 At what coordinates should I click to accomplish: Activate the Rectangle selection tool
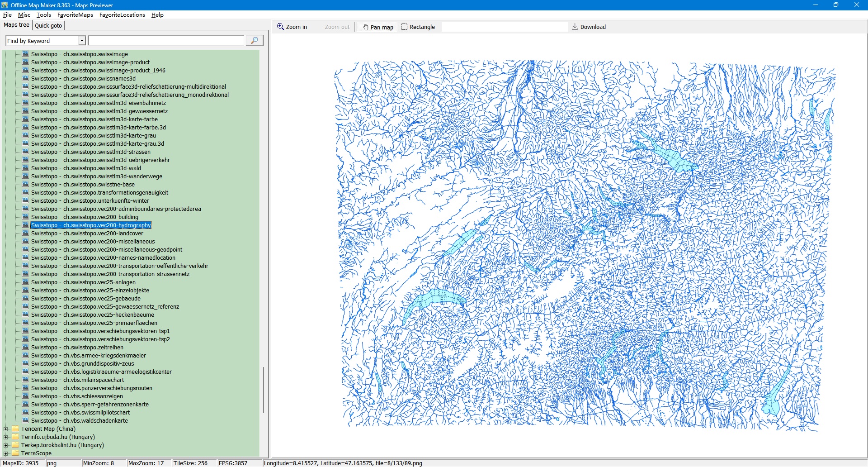(x=404, y=27)
